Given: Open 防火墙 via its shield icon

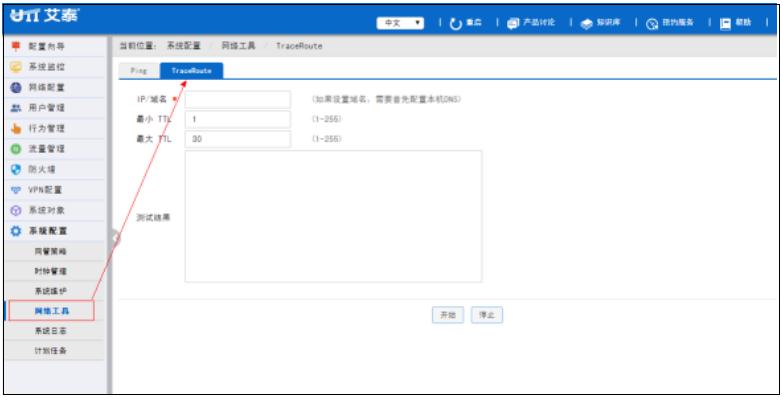Looking at the screenshot, I should click(16, 169).
